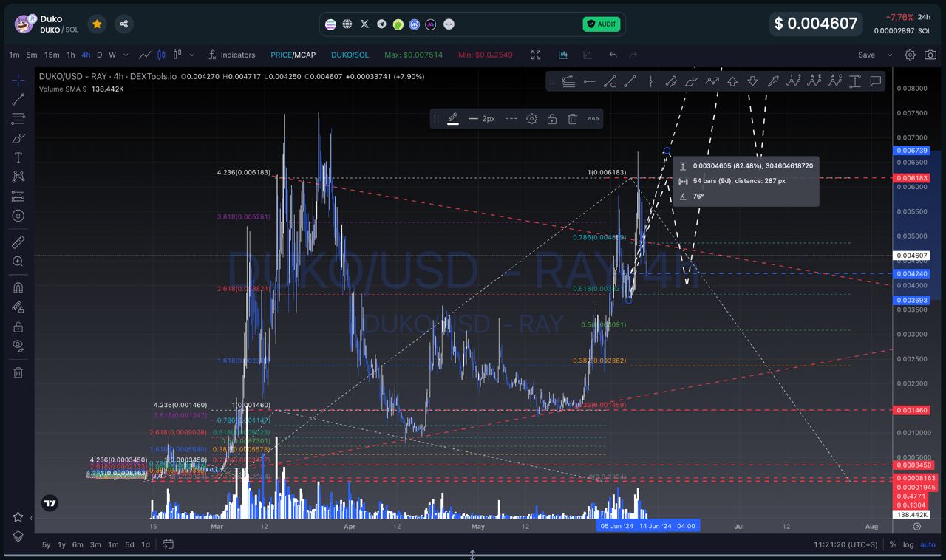Expand the chart style dropdown arrow
This screenshot has height=560, width=946.
192,55
